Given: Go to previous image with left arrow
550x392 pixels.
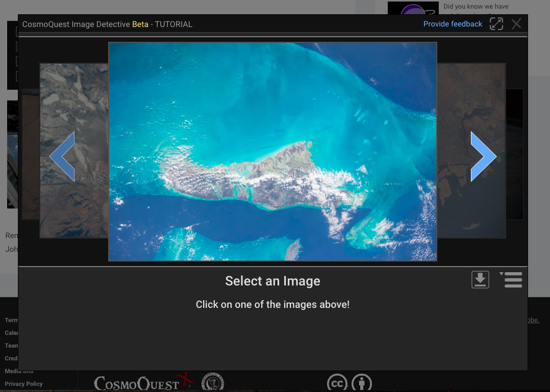Looking at the screenshot, I should pos(62,156).
